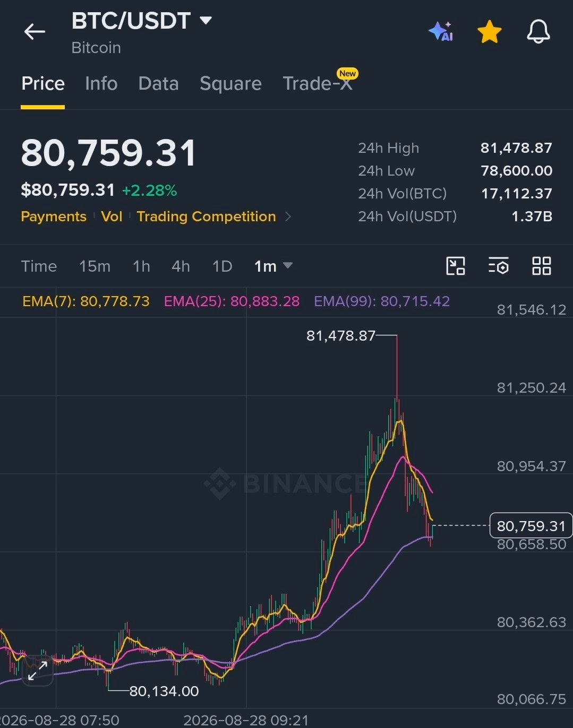Select the 1D chart interval

coord(222,266)
